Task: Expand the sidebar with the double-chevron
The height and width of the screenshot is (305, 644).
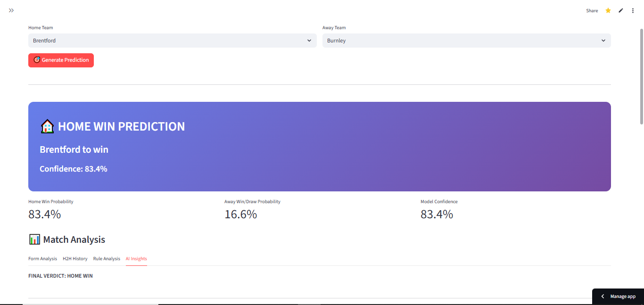Action: click(x=11, y=10)
